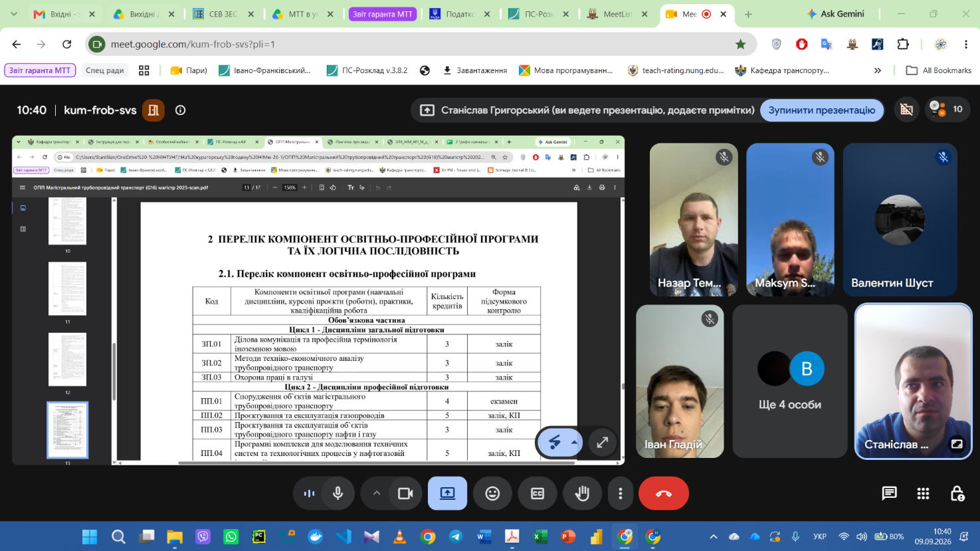This screenshot has height=551, width=980.
Task: Show more bookmarks chevron
Action: click(x=878, y=70)
